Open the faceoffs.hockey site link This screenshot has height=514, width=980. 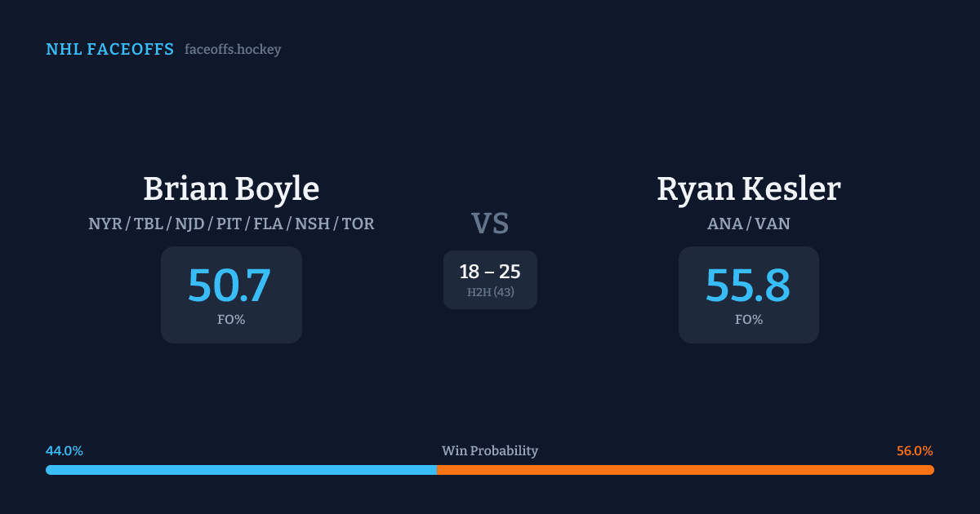tap(233, 50)
